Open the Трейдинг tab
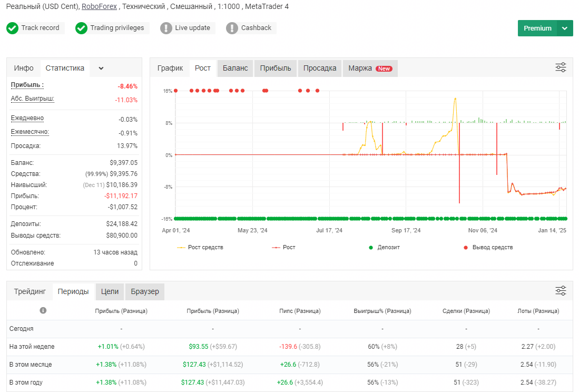The height and width of the screenshot is (392, 579). tap(30, 291)
